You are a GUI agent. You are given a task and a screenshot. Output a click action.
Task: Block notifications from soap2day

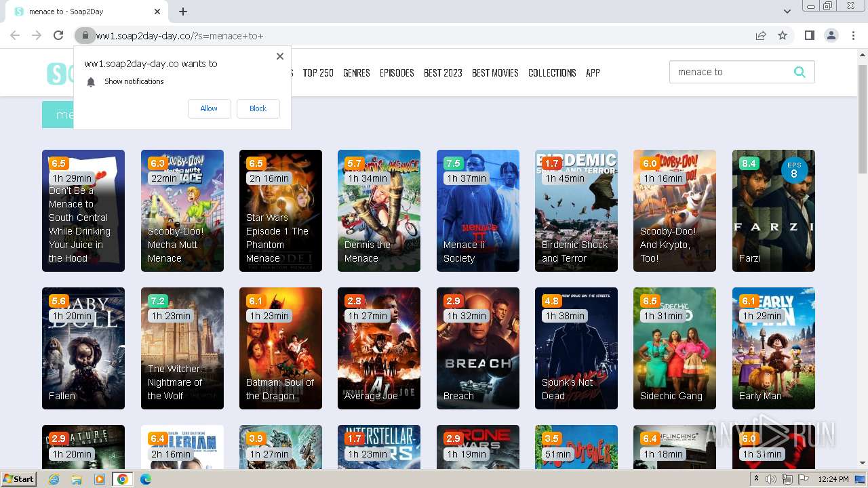coord(258,108)
